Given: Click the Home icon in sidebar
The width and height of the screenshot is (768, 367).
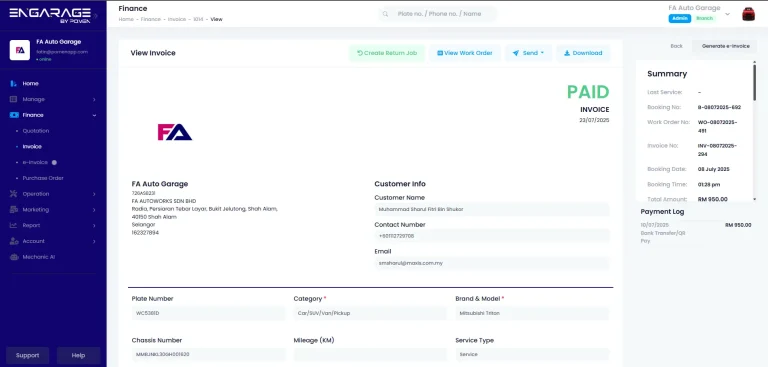Looking at the screenshot, I should tap(14, 84).
